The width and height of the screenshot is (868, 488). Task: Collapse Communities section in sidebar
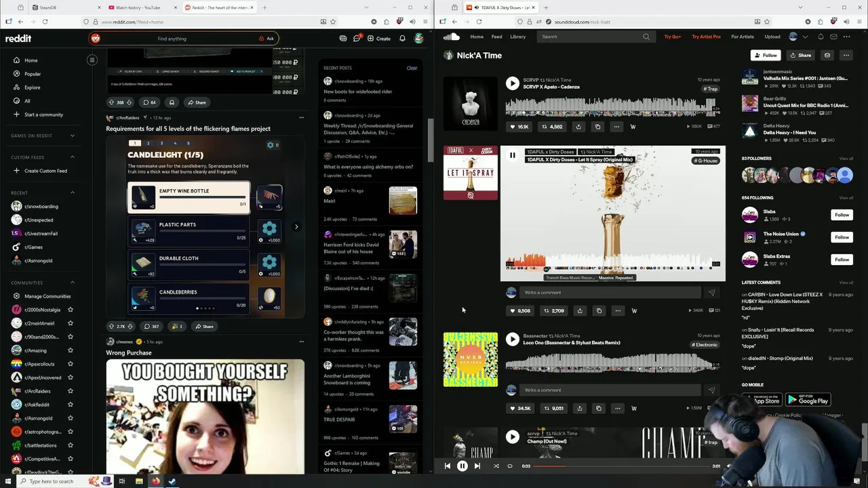tap(73, 283)
